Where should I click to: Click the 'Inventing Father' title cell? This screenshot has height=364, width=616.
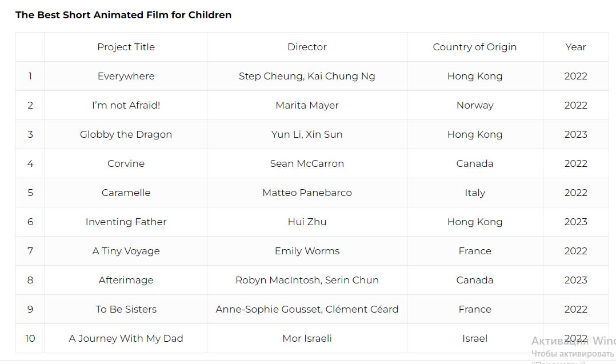tap(126, 222)
